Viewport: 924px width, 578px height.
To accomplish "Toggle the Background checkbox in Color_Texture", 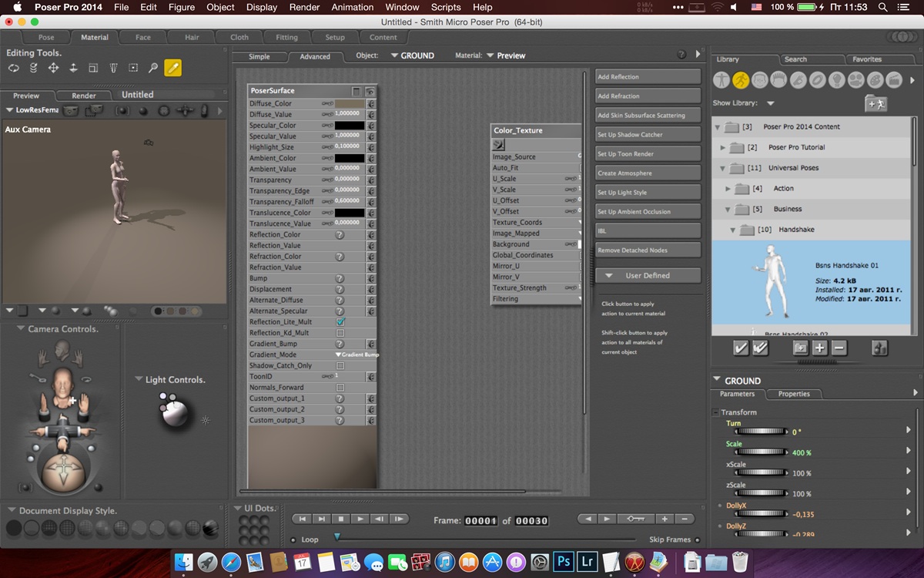I will [x=580, y=244].
